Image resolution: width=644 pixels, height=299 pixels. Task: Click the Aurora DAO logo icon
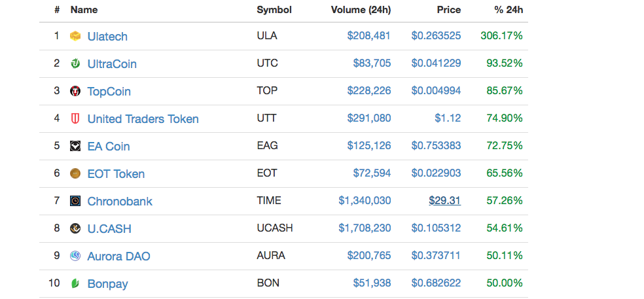(x=75, y=256)
